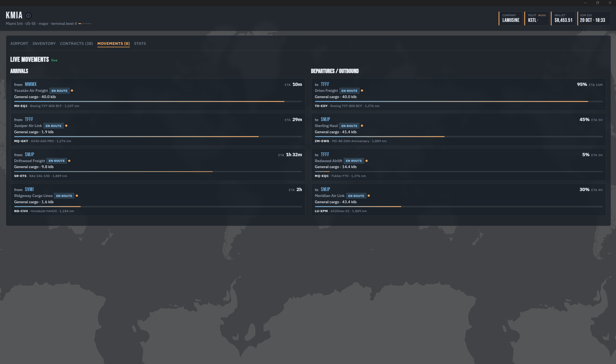Click orange status dot beside Juniper Air Link
Screen dimensions: 616x364
point(66,126)
